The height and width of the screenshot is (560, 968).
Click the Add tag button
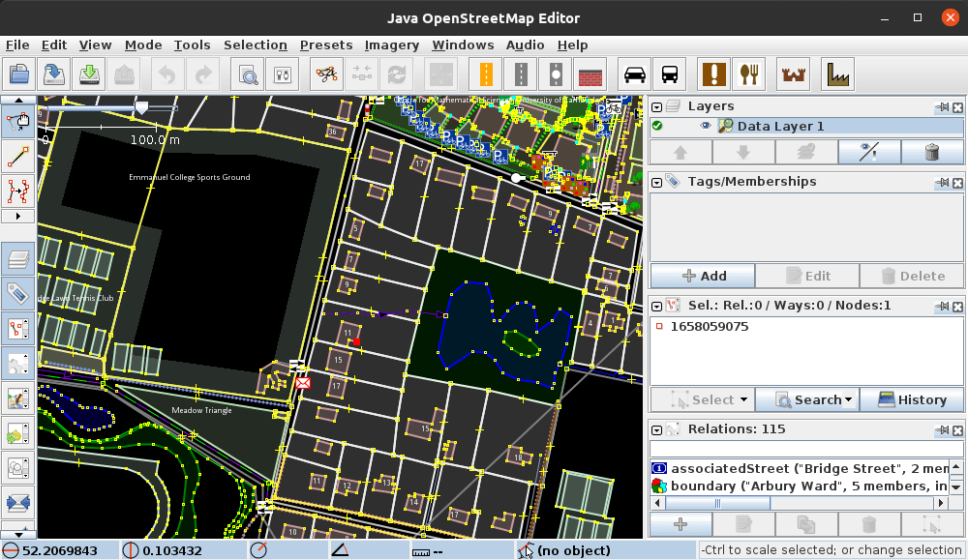pos(703,276)
